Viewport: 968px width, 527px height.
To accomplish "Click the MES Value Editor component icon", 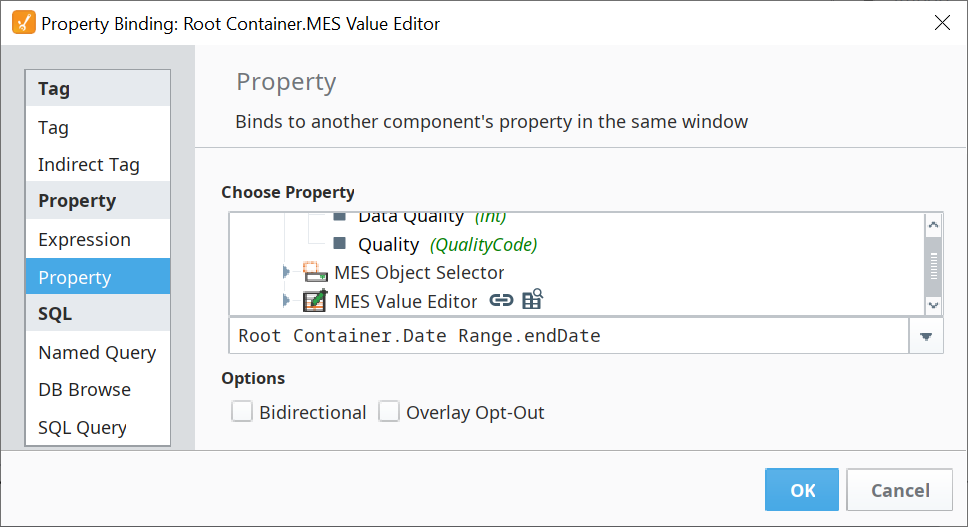I will click(315, 300).
